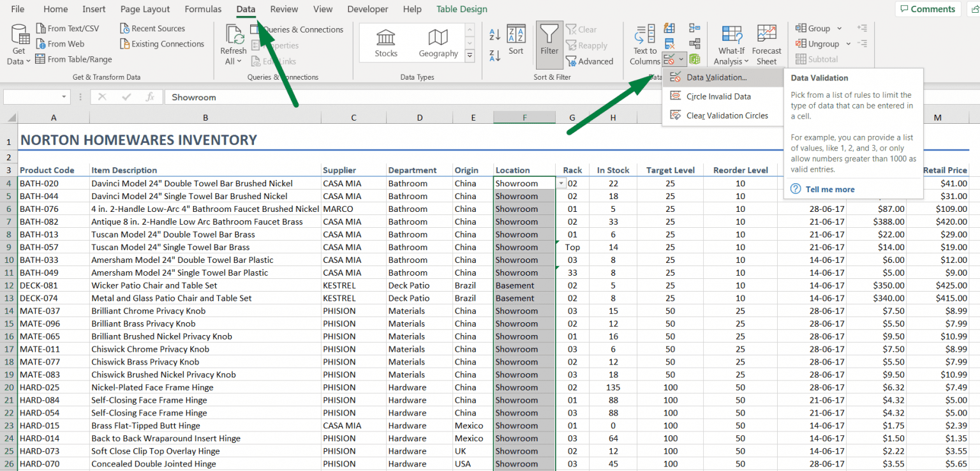Screen dimensions: 980x471
Task: Follow the Tell me more link
Action: click(829, 189)
